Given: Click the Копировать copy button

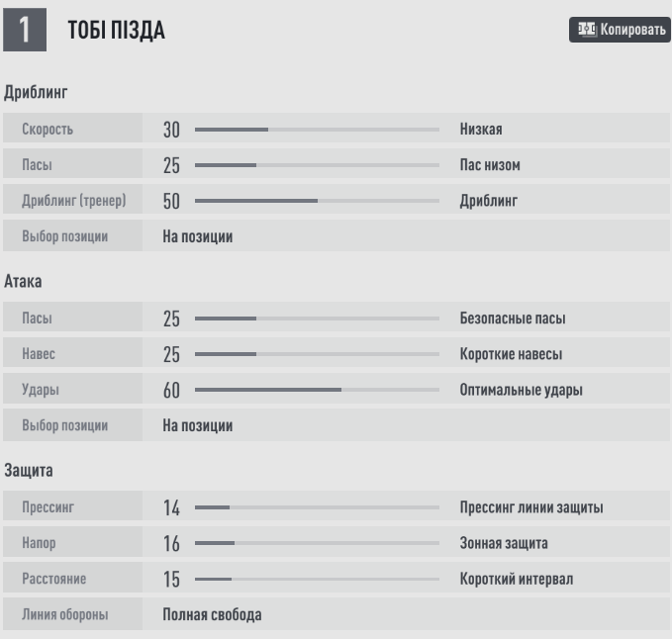Looking at the screenshot, I should [x=620, y=31].
